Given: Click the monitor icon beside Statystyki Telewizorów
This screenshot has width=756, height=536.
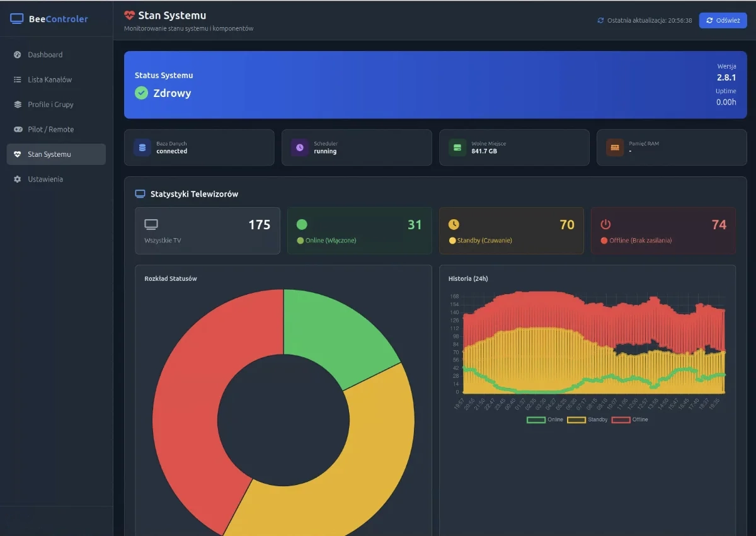Looking at the screenshot, I should 140,193.
